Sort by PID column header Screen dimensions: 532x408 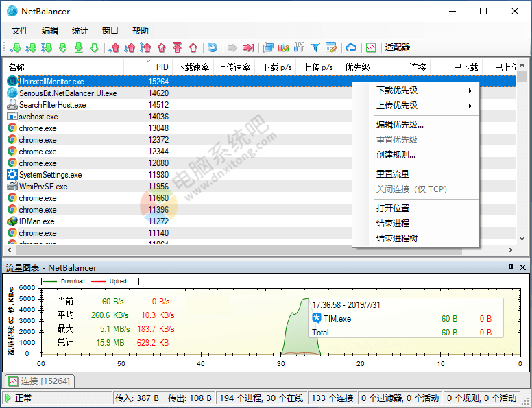[x=148, y=67]
